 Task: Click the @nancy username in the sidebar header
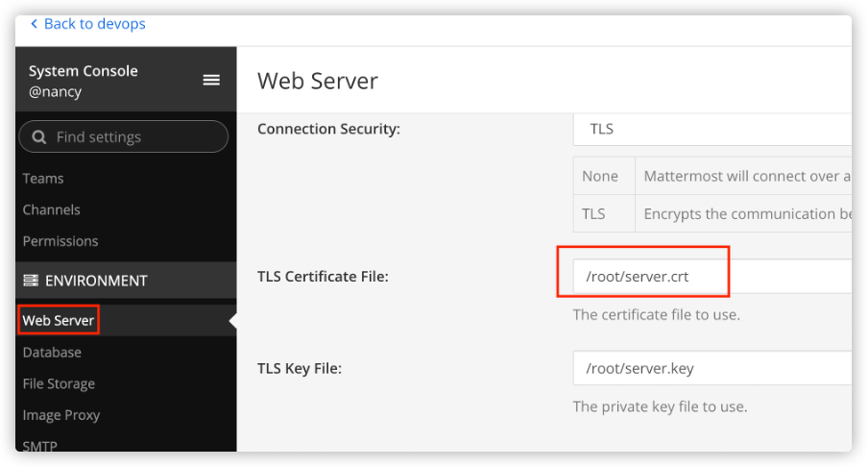pyautogui.click(x=57, y=90)
